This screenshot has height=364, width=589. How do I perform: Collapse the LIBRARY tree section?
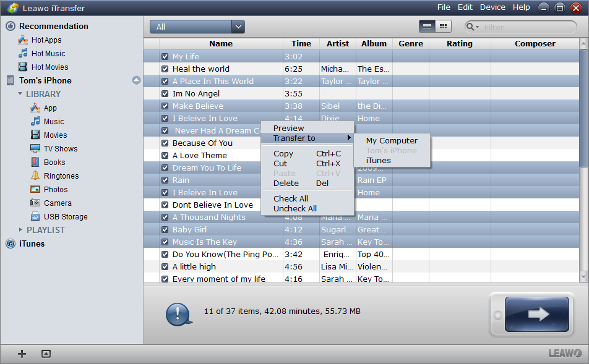click(x=20, y=94)
